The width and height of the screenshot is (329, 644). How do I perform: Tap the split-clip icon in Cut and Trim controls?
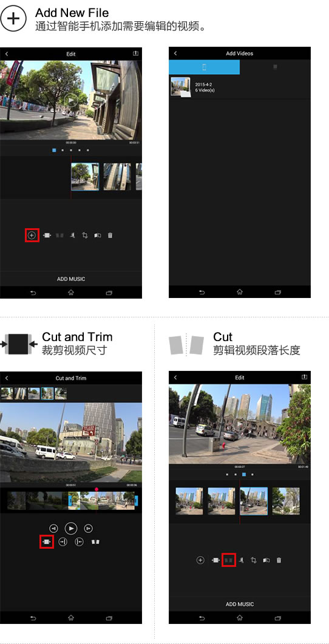(95, 542)
